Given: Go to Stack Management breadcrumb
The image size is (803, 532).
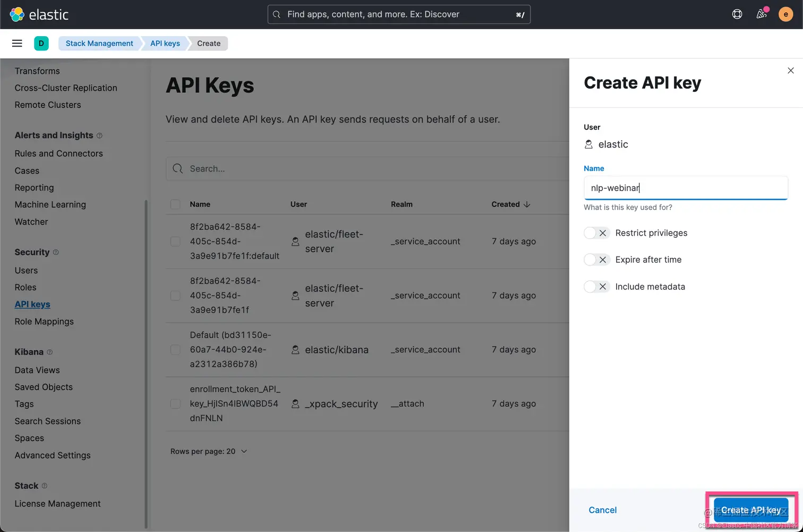Looking at the screenshot, I should coord(99,44).
